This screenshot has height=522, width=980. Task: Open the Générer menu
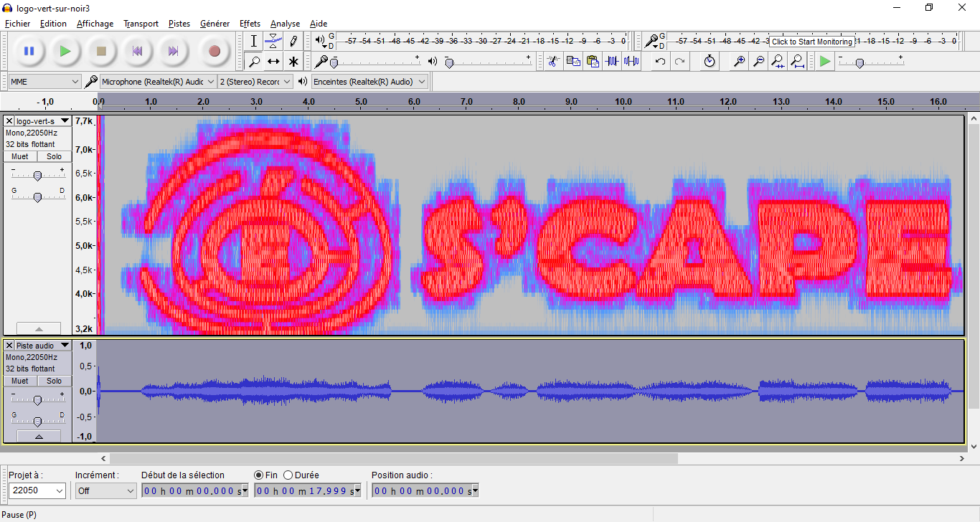coord(215,24)
